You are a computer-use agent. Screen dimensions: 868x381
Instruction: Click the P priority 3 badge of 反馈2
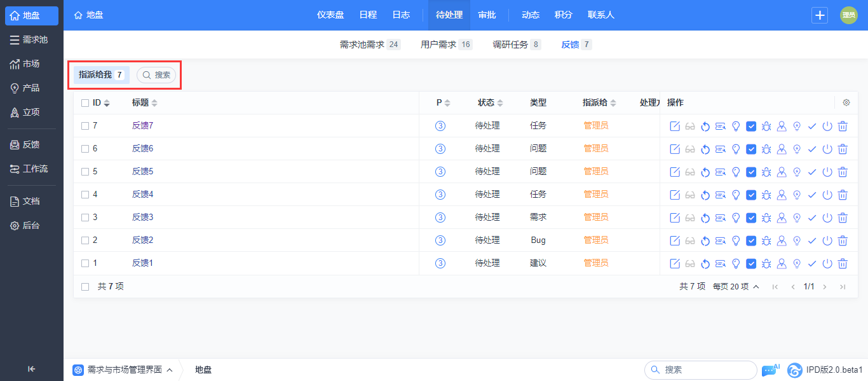(x=440, y=240)
